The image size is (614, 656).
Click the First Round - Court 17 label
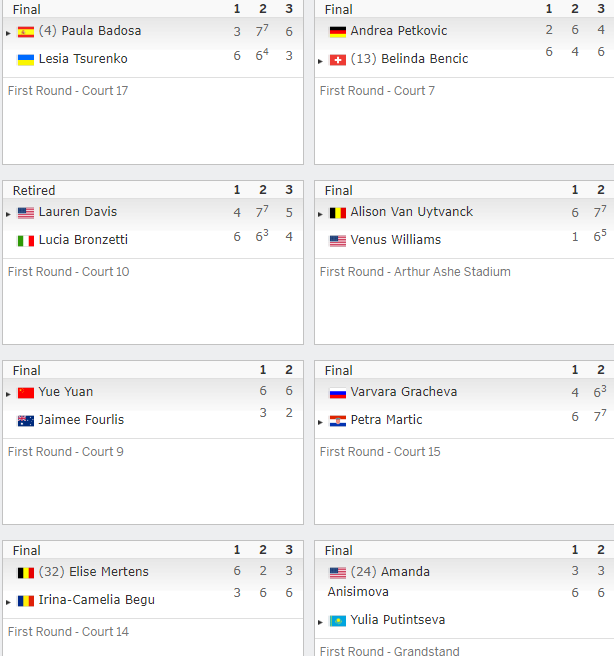(68, 91)
